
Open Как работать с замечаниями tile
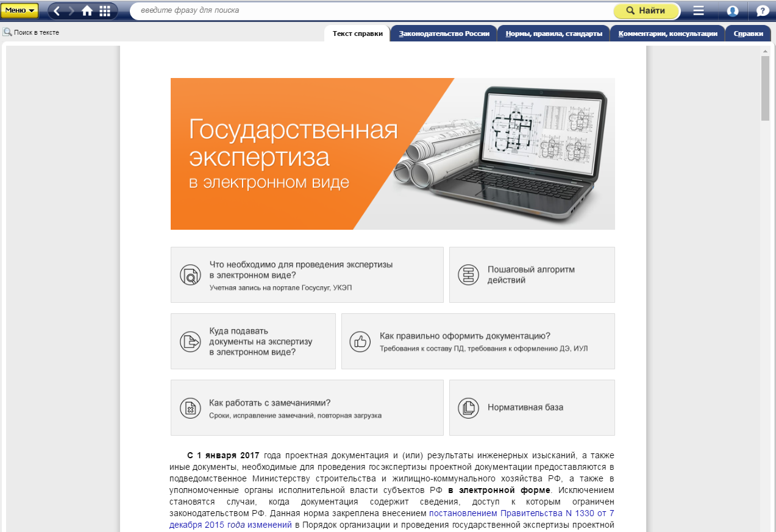(307, 408)
